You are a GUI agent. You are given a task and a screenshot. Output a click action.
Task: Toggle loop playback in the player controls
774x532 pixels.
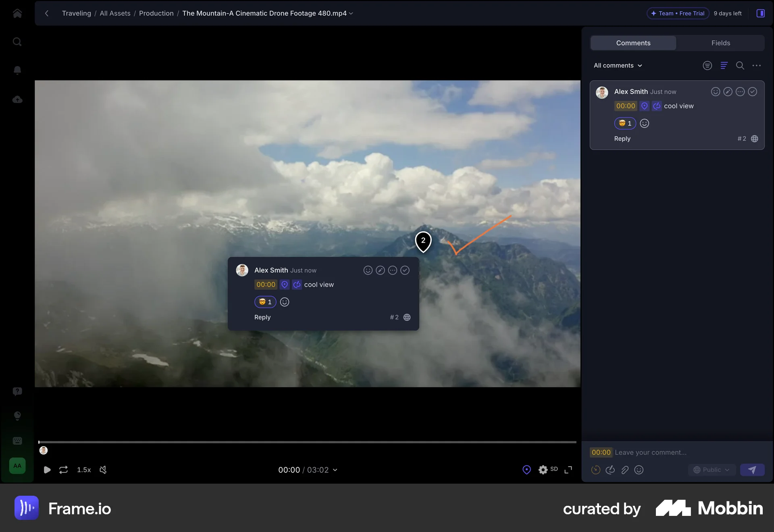point(63,470)
